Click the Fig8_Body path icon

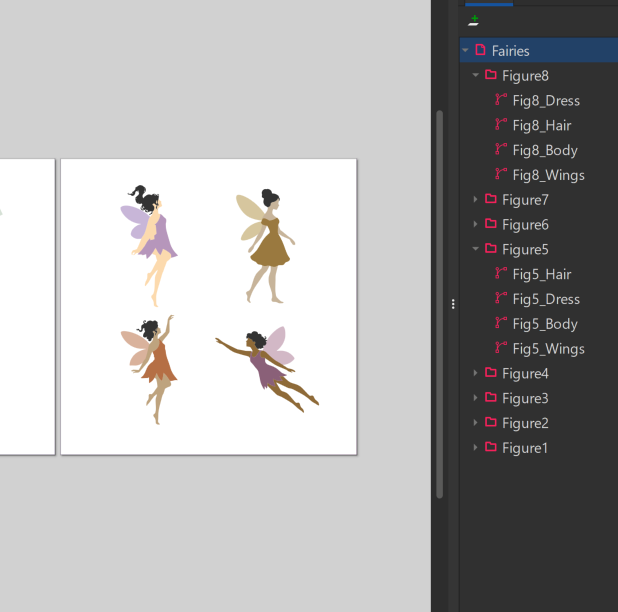tap(501, 149)
